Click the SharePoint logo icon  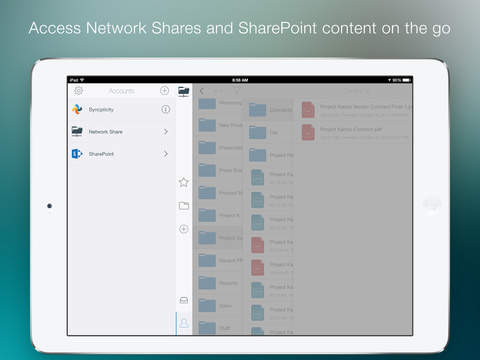(x=77, y=154)
